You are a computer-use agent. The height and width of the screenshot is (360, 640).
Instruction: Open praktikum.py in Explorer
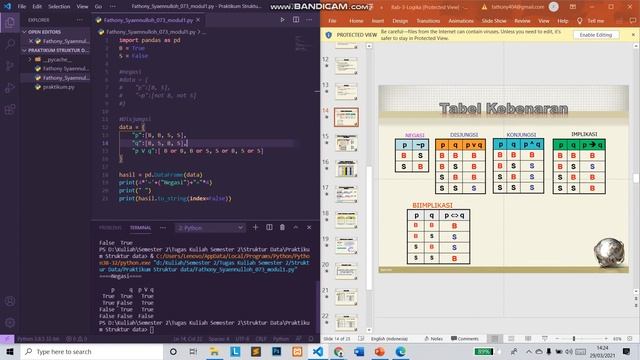click(x=58, y=87)
